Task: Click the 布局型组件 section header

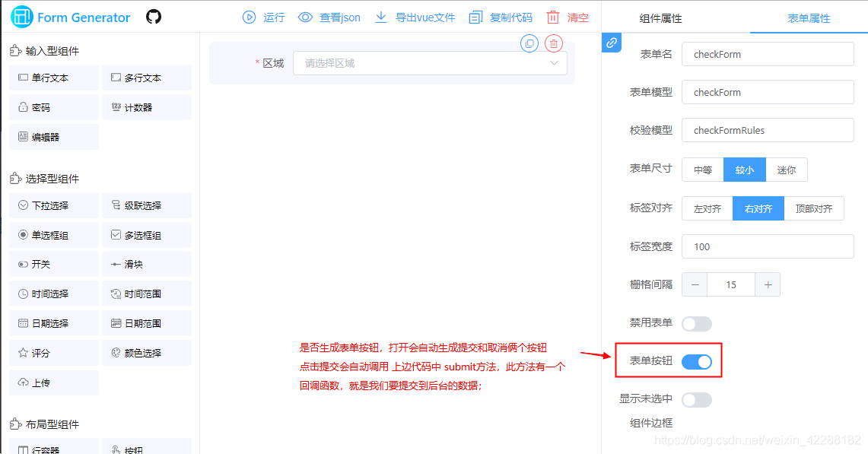Action: click(45, 424)
